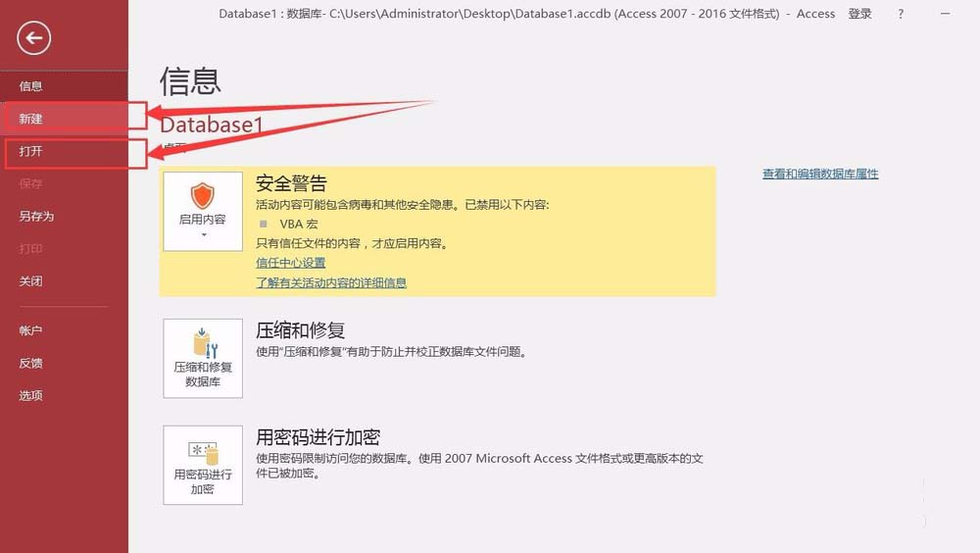Click the 用密码进行加密 button label
This screenshot has width=980, height=553.
[x=203, y=481]
